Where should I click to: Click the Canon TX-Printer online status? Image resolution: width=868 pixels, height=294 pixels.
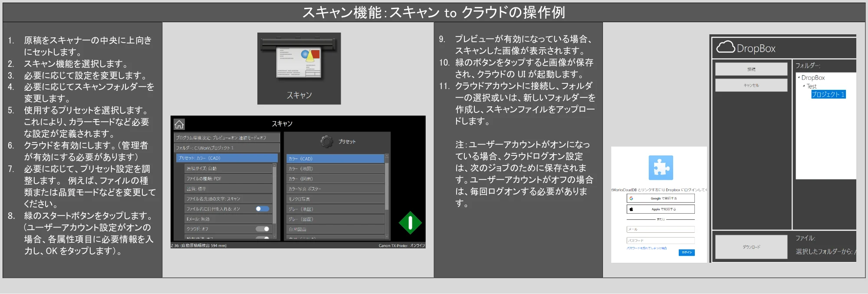click(402, 245)
